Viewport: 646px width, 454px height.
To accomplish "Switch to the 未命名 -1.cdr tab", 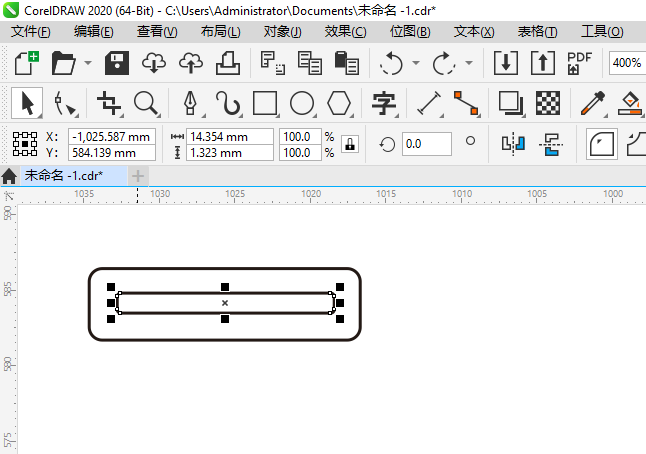I will (74, 176).
